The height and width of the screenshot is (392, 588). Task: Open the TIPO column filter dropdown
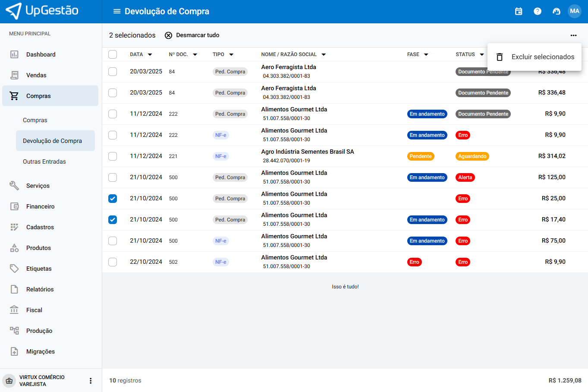pos(231,55)
